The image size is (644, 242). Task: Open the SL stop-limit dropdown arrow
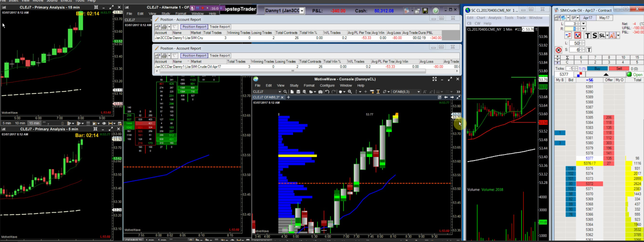pos(607,36)
